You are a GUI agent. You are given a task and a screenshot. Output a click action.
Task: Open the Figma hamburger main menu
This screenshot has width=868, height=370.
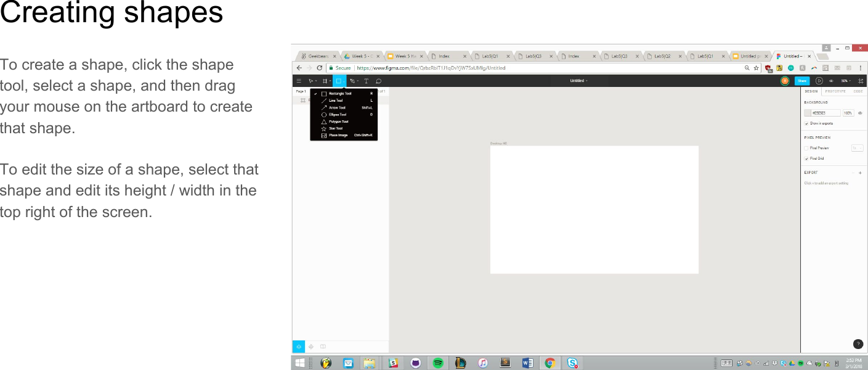click(299, 81)
